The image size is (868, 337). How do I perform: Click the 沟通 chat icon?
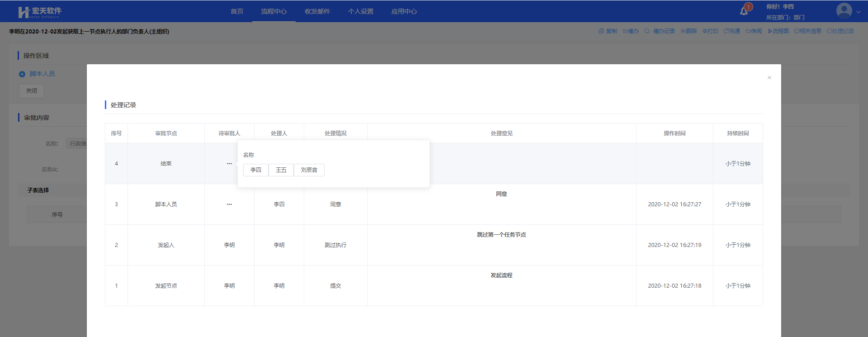[726, 31]
